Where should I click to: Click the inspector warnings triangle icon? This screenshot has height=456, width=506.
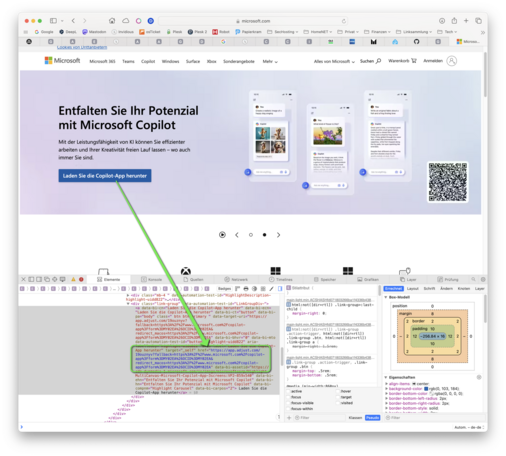73,279
